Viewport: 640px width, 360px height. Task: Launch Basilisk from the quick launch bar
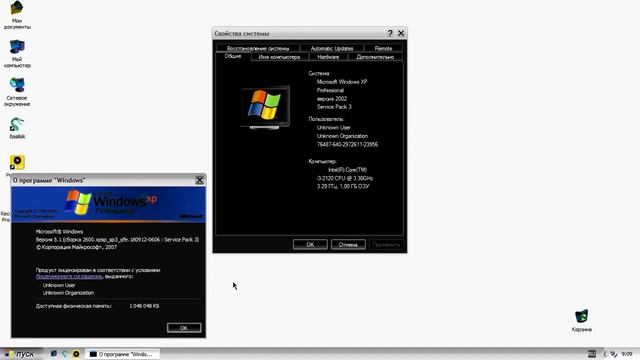65,354
